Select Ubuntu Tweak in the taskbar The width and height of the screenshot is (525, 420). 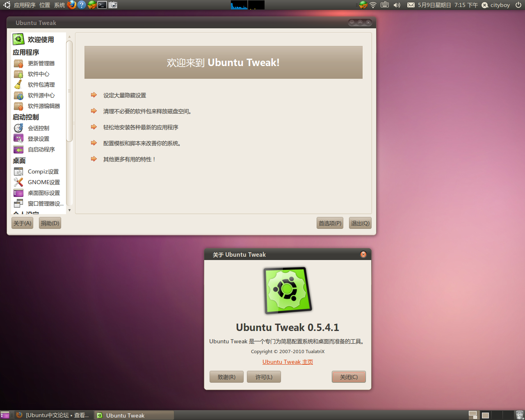tap(134, 415)
